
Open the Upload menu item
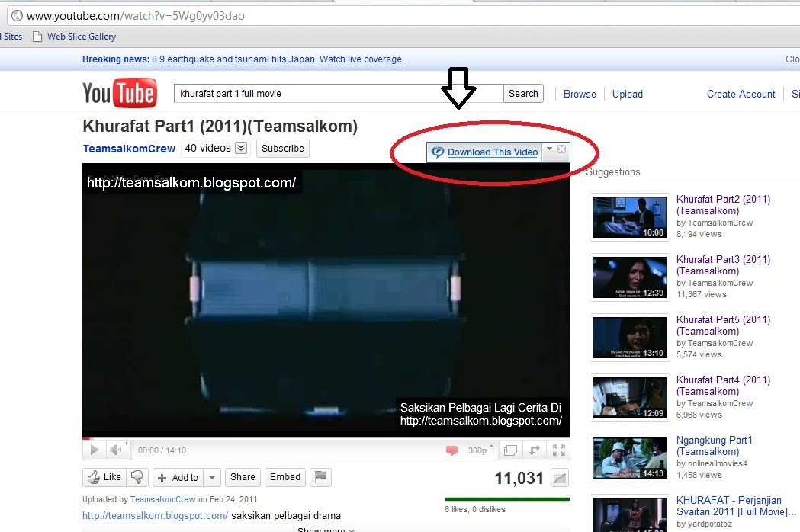point(628,94)
